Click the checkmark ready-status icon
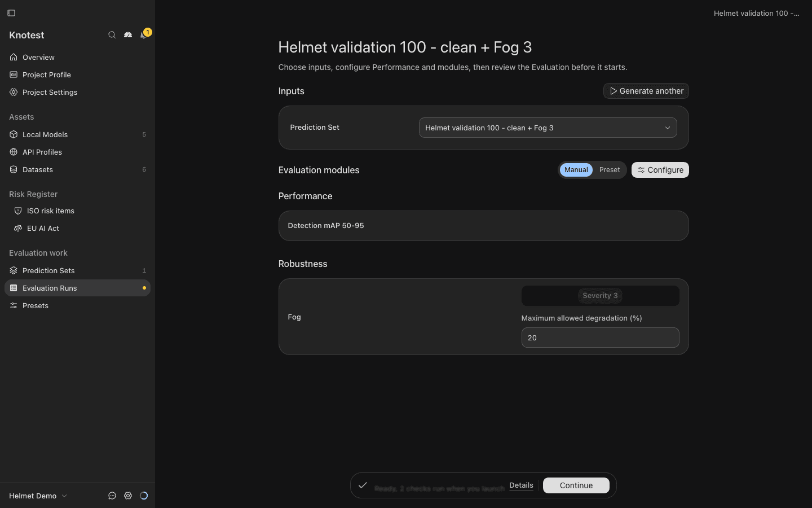Viewport: 812px width, 508px height. (363, 485)
